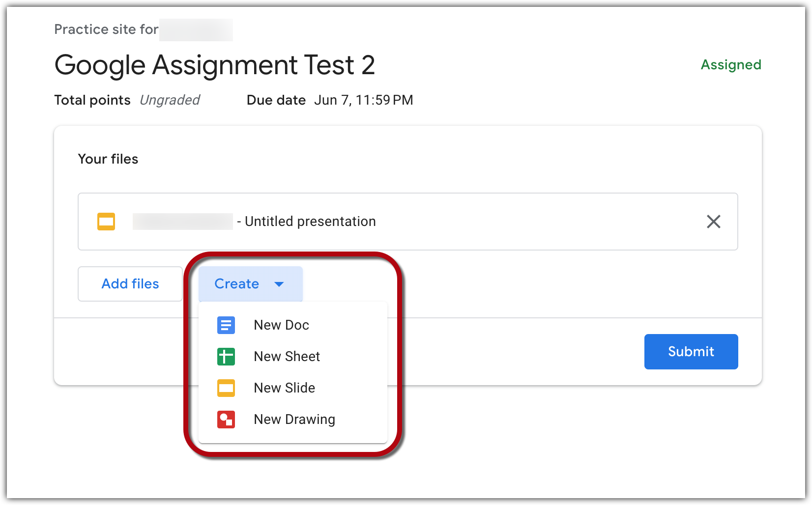
Task: Select New Drawing from the Create menu
Action: pyautogui.click(x=294, y=419)
